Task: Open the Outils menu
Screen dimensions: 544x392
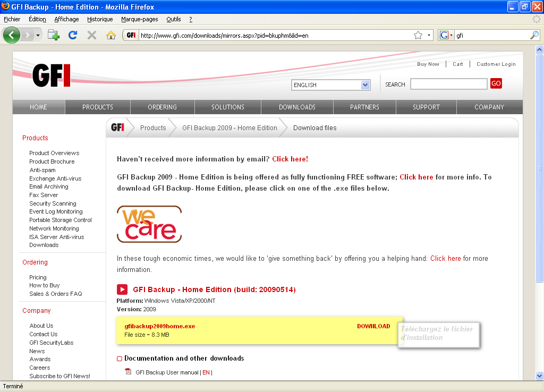Action: pos(174,19)
